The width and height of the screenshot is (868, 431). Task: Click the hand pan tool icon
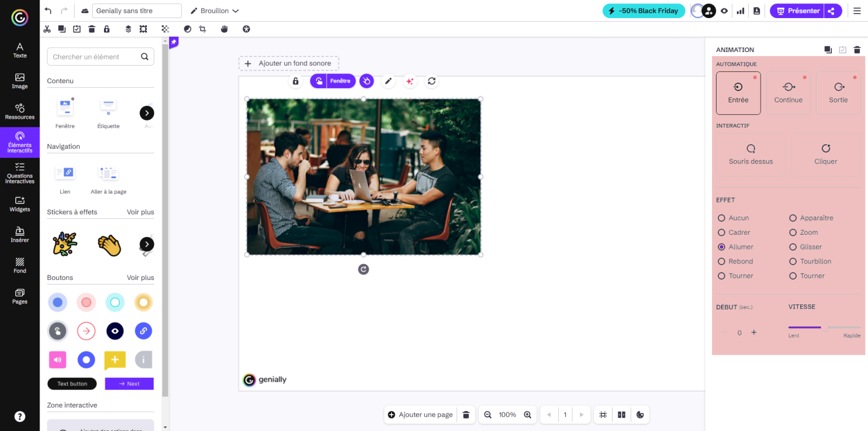pos(224,29)
